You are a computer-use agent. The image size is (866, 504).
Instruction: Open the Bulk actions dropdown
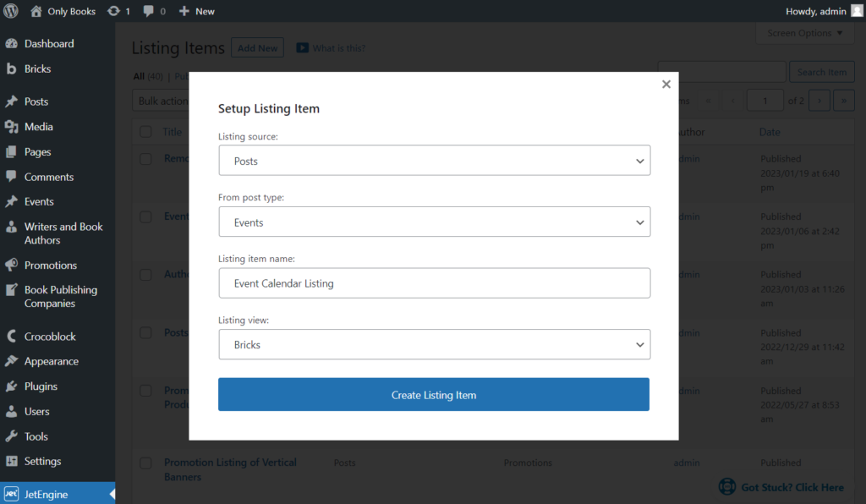(161, 101)
